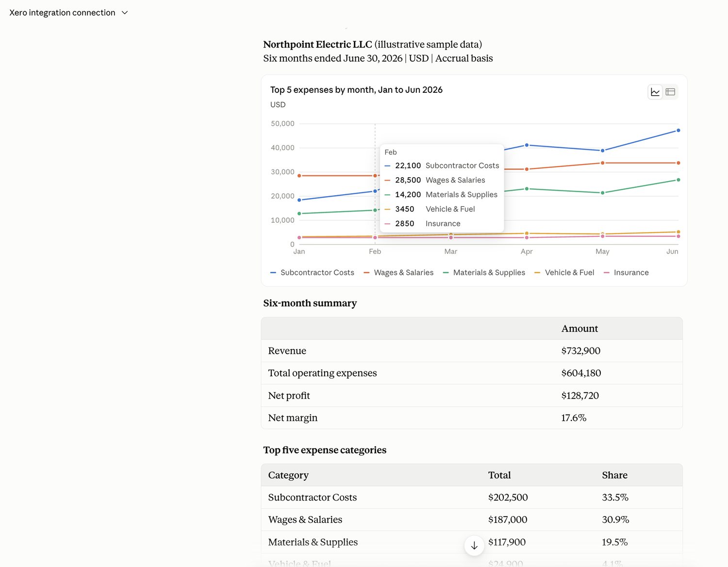Click the 14,200 Materials & Supplies tooltip value
The width and height of the screenshot is (728, 567).
[408, 195]
